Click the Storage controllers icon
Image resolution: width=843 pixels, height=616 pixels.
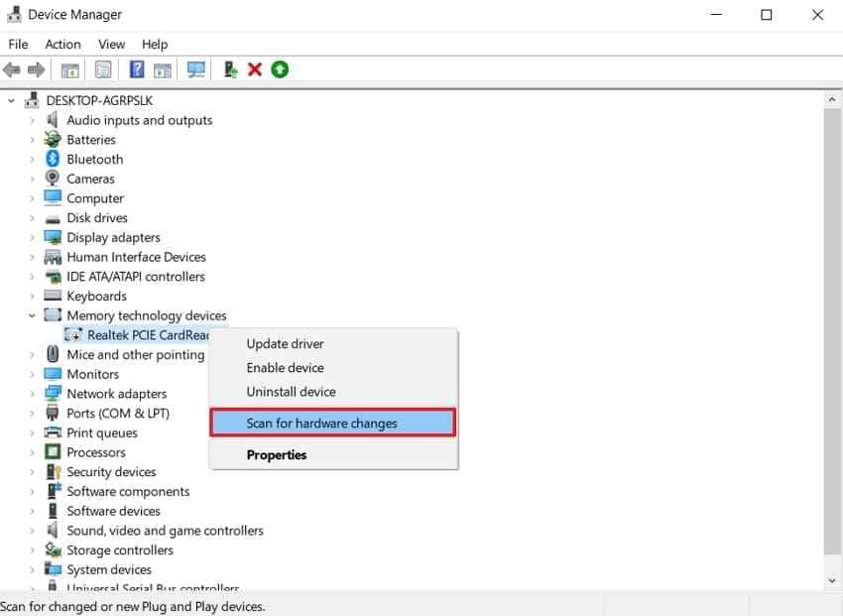pos(53,550)
